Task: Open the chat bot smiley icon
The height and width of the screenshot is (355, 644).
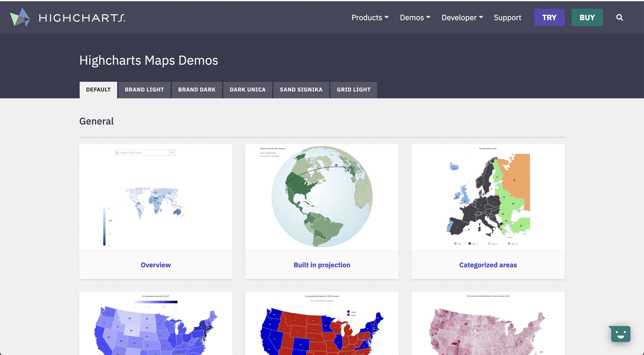Action: pos(621,334)
